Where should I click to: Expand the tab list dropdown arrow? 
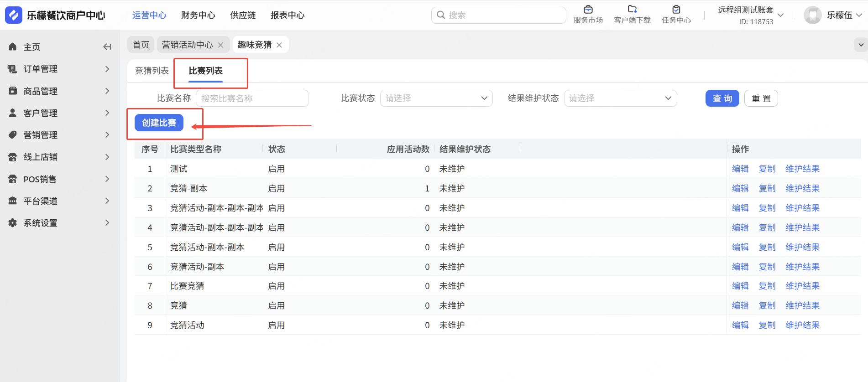pyautogui.click(x=861, y=45)
